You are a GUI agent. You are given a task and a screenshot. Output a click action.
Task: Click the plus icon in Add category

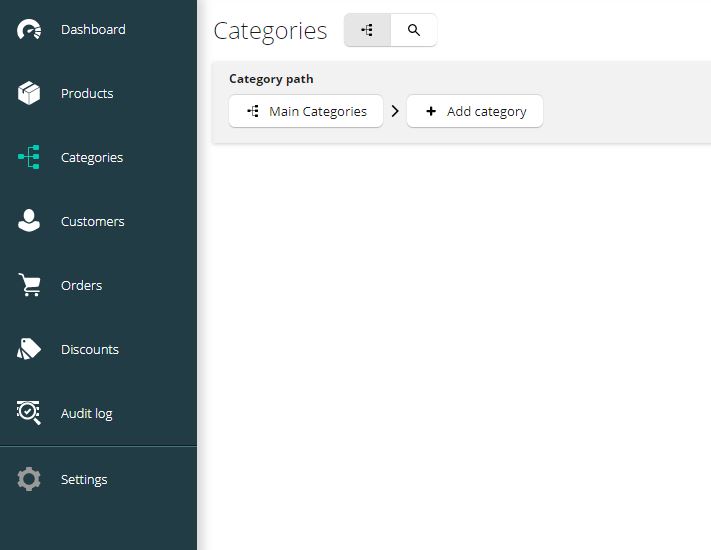pos(431,111)
